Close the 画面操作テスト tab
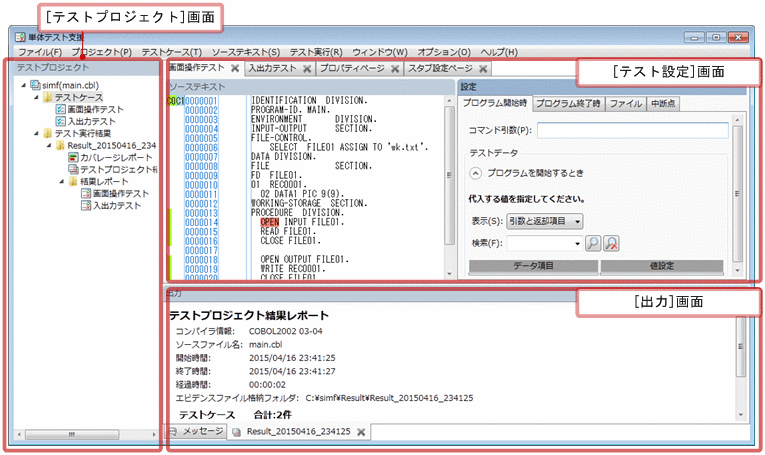Viewport: 765px width, 455px height. [x=235, y=68]
